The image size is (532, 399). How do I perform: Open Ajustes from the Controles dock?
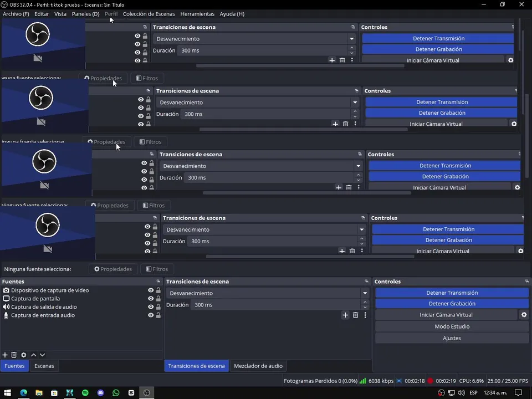[452, 338]
